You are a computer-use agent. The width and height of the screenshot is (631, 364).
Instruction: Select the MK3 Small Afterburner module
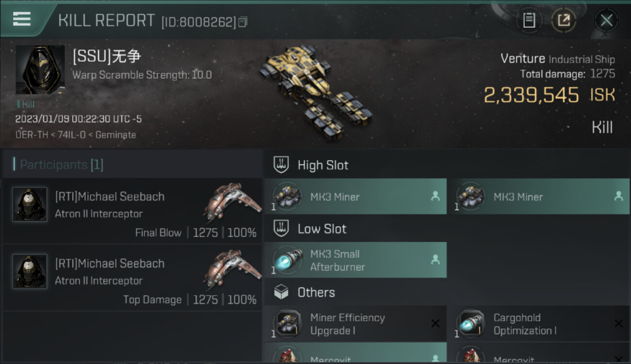355,260
